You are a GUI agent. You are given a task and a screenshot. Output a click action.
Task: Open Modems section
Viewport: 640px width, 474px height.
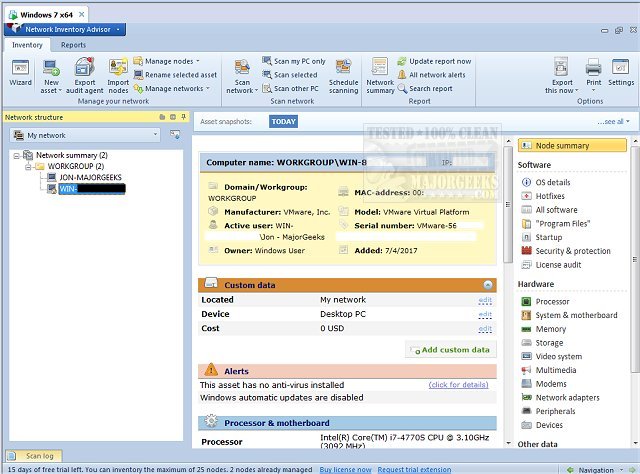coord(544,384)
